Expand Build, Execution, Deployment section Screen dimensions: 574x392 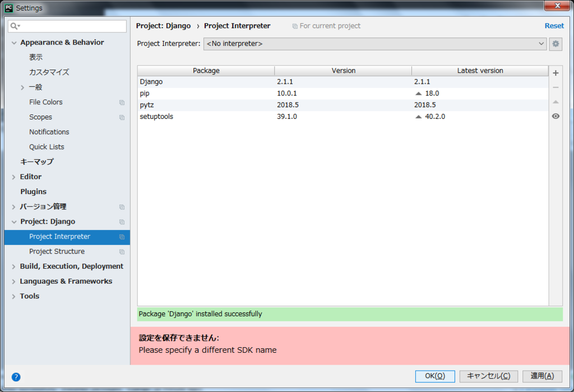click(13, 267)
